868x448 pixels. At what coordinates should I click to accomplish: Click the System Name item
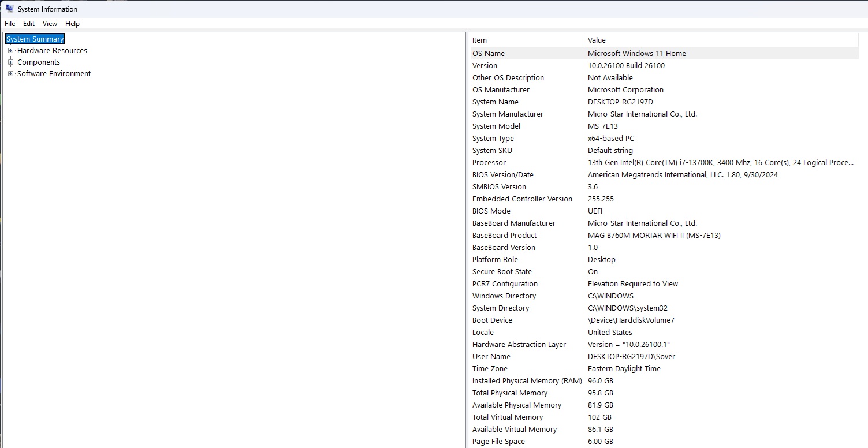[496, 102]
